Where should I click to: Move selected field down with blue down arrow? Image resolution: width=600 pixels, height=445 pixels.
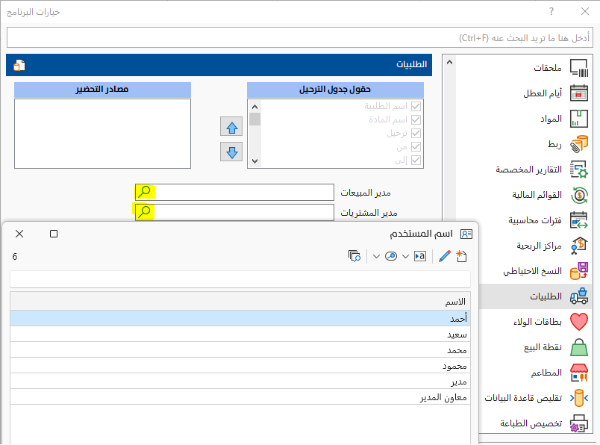[232, 152]
